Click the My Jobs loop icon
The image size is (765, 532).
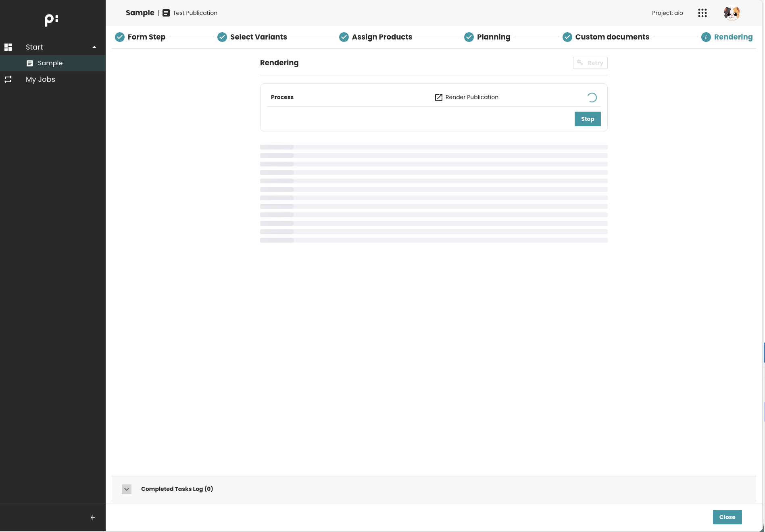(8, 79)
